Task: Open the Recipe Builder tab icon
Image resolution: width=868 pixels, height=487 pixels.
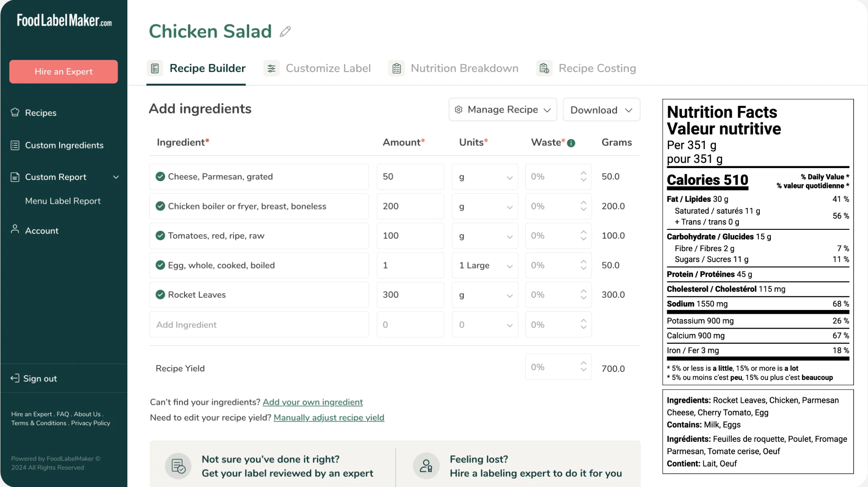Action: (x=155, y=68)
